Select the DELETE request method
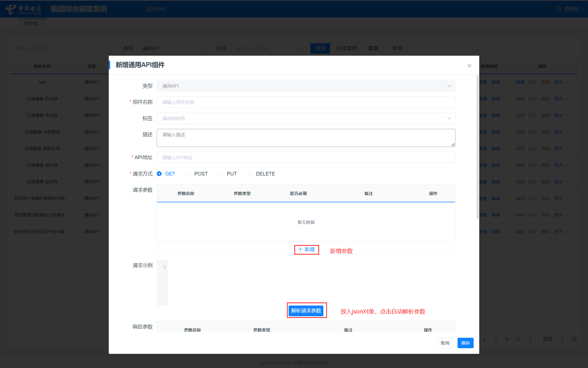 250,174
